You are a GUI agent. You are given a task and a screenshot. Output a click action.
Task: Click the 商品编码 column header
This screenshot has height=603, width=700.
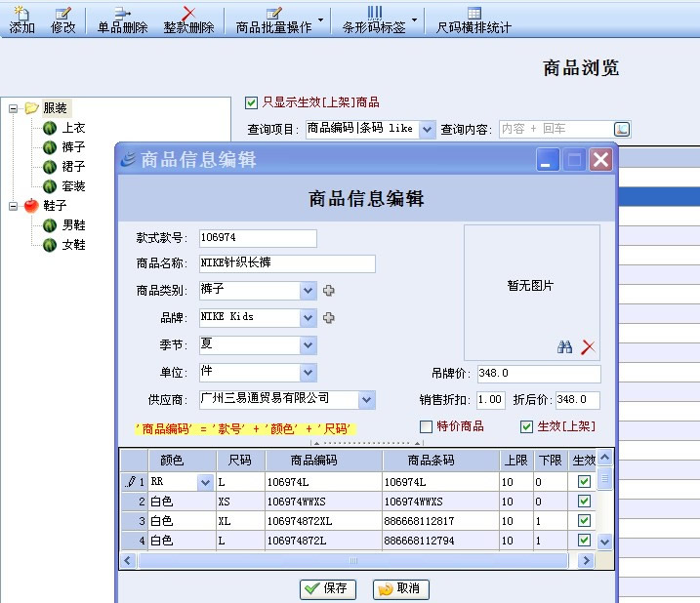tap(324, 461)
